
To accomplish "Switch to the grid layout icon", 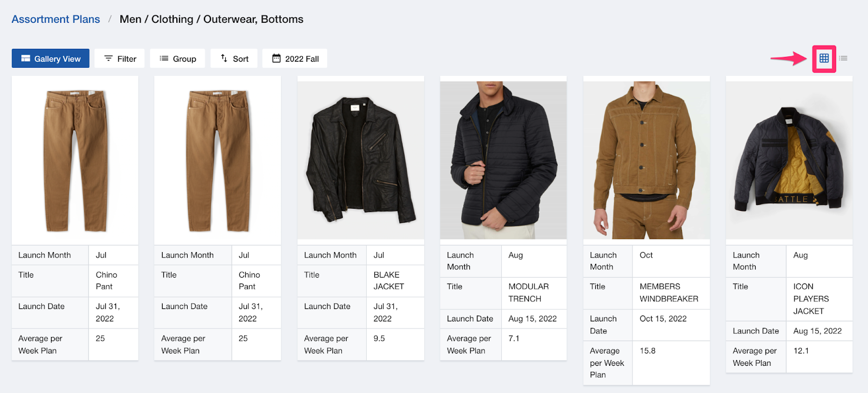I will (x=824, y=59).
